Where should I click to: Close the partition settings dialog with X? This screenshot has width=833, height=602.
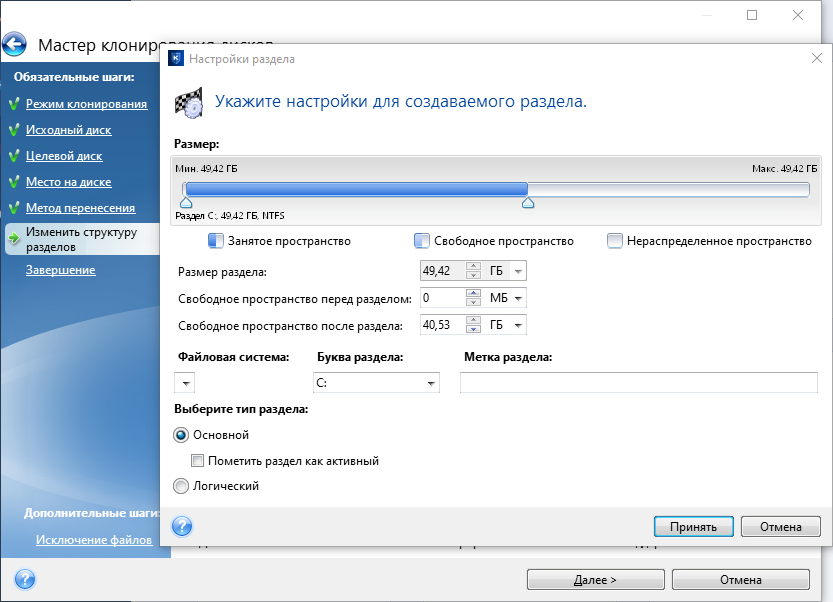(816, 59)
